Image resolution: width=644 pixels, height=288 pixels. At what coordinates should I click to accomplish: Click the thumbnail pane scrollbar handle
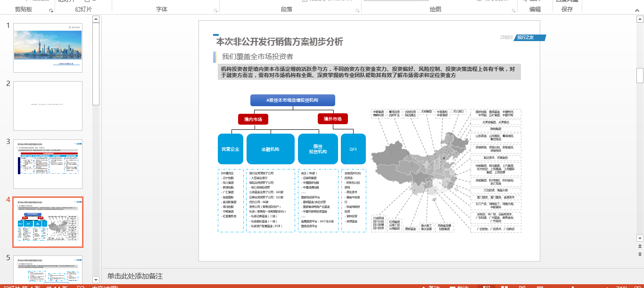point(96,64)
